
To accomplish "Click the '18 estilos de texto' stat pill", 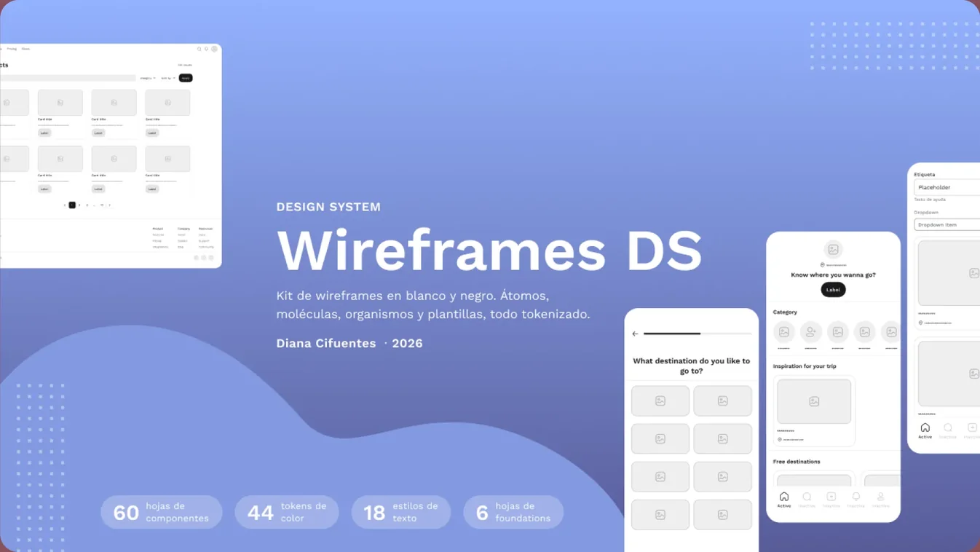I will [401, 512].
